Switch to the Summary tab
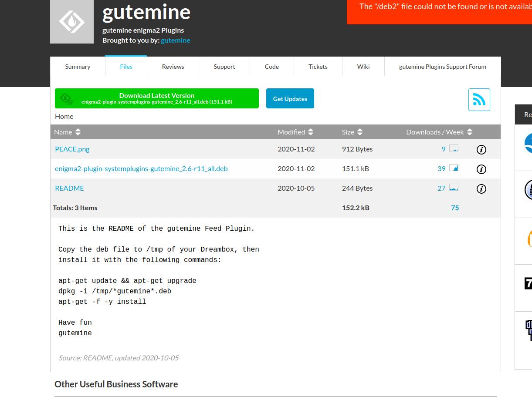Screen dimensions: 532x400 click(x=78, y=67)
